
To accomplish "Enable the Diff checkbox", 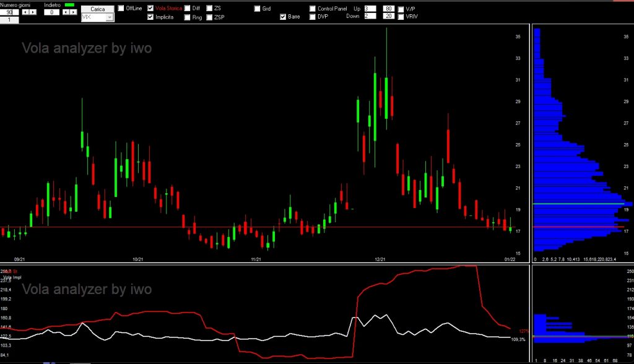I will (187, 8).
